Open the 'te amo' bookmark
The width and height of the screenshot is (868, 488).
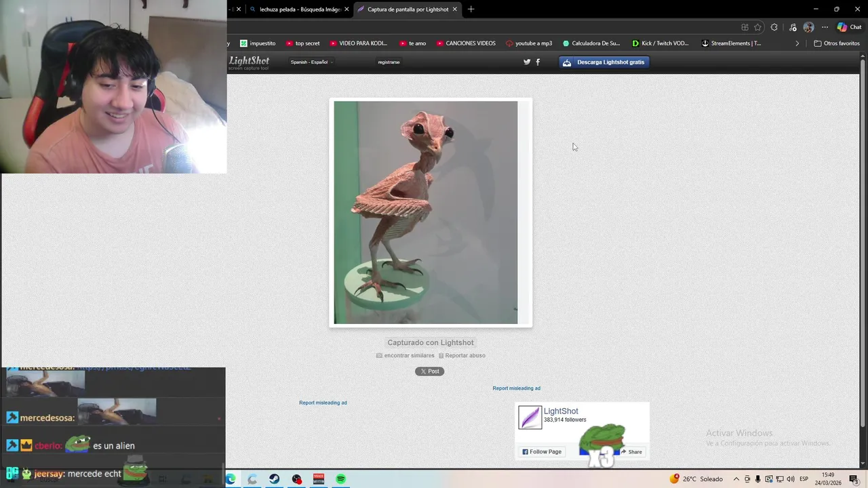[x=412, y=43]
